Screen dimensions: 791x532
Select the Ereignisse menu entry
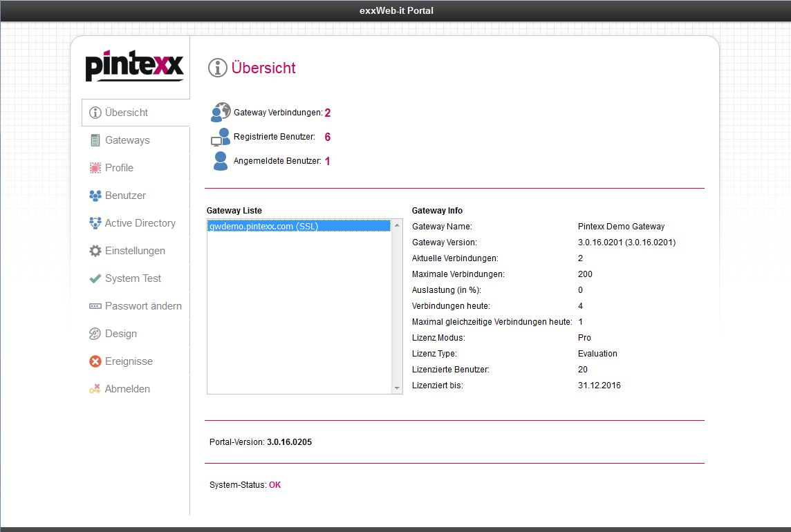click(129, 361)
